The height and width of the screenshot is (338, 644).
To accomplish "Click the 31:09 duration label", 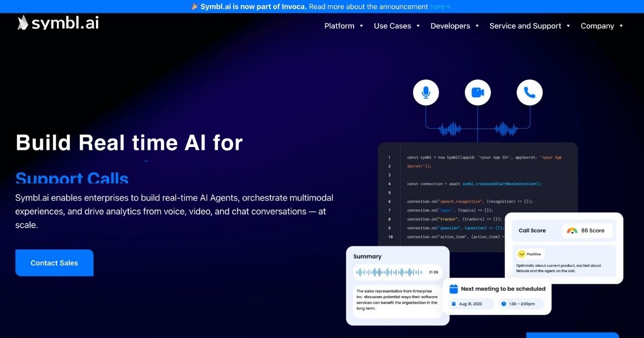I will point(433,273).
